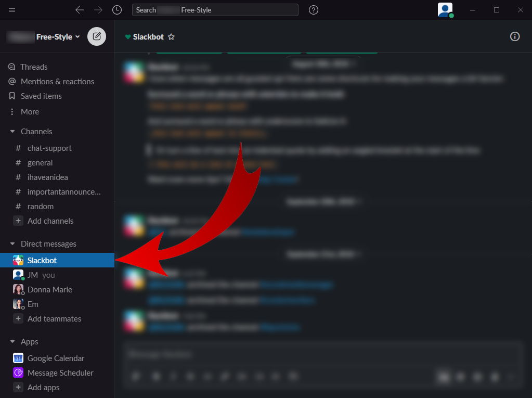The width and height of the screenshot is (532, 398).
Task: Click the More three-dots icon
Action: 12,112
